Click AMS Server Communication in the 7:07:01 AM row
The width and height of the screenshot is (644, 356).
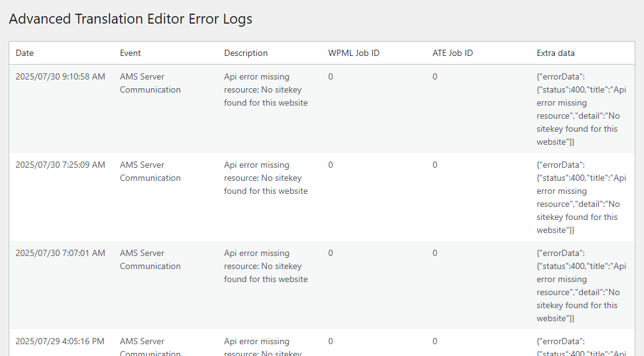click(x=150, y=260)
